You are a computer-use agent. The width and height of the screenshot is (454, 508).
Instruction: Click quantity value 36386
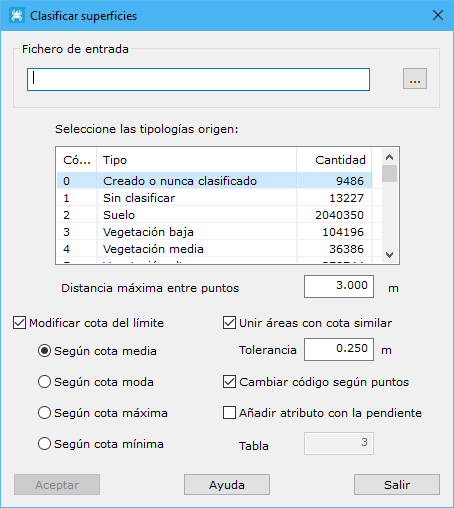(x=346, y=249)
